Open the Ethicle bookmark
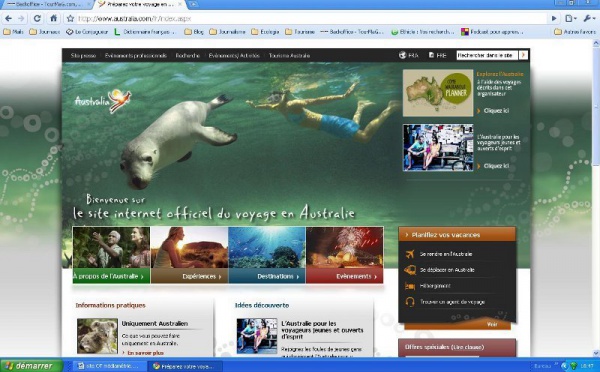This screenshot has width=600, height=372. (x=422, y=32)
